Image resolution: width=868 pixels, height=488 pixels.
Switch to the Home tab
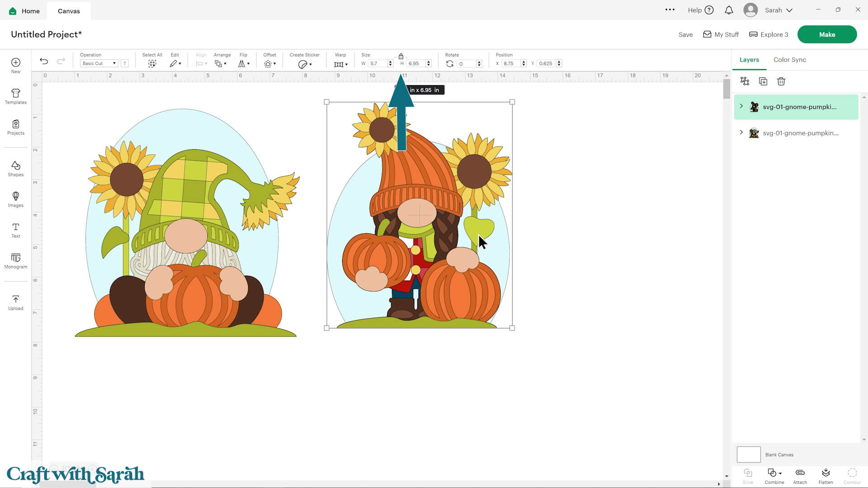(24, 10)
